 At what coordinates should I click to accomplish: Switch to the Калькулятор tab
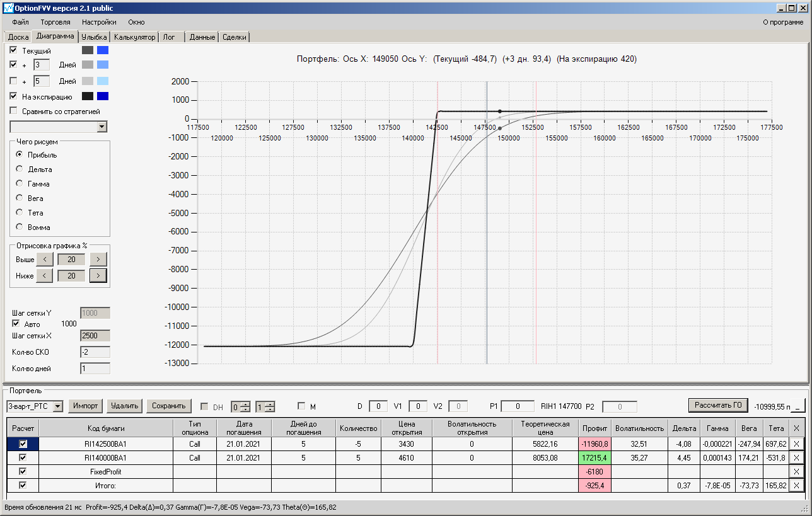136,37
